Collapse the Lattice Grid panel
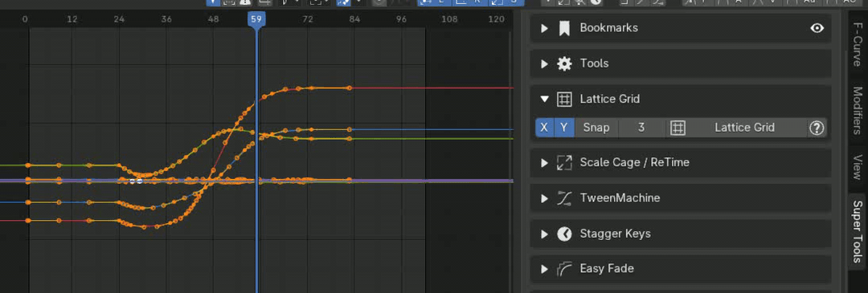 coord(545,99)
